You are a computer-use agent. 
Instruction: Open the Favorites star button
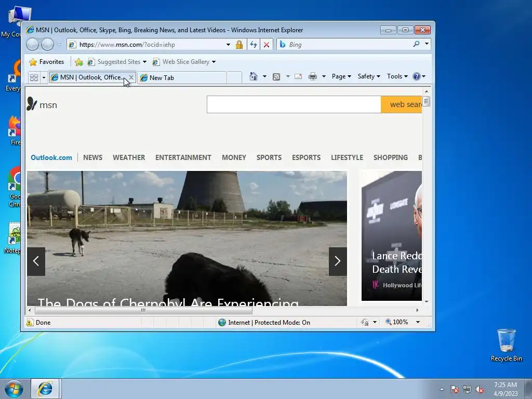[46, 62]
